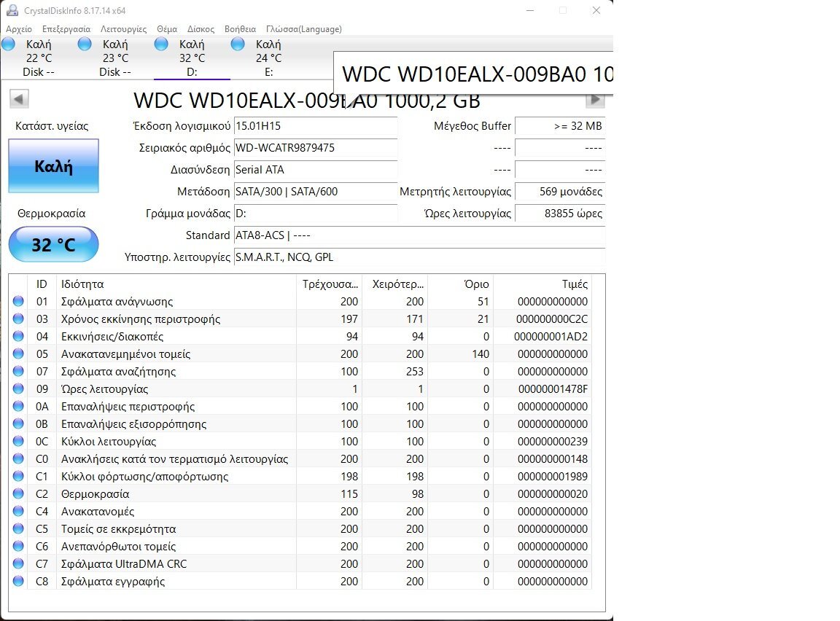Click the Τρέχουσα column header
Viewport: 840px width, 621px height.
tap(330, 284)
